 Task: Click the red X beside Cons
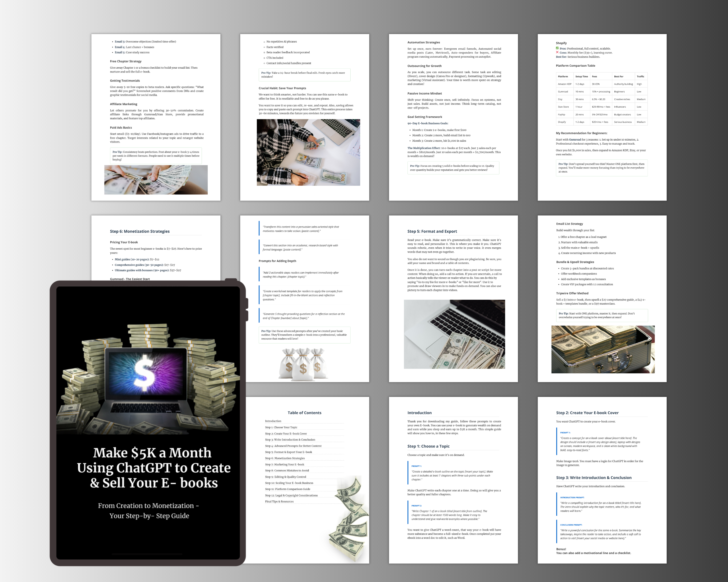click(x=557, y=52)
